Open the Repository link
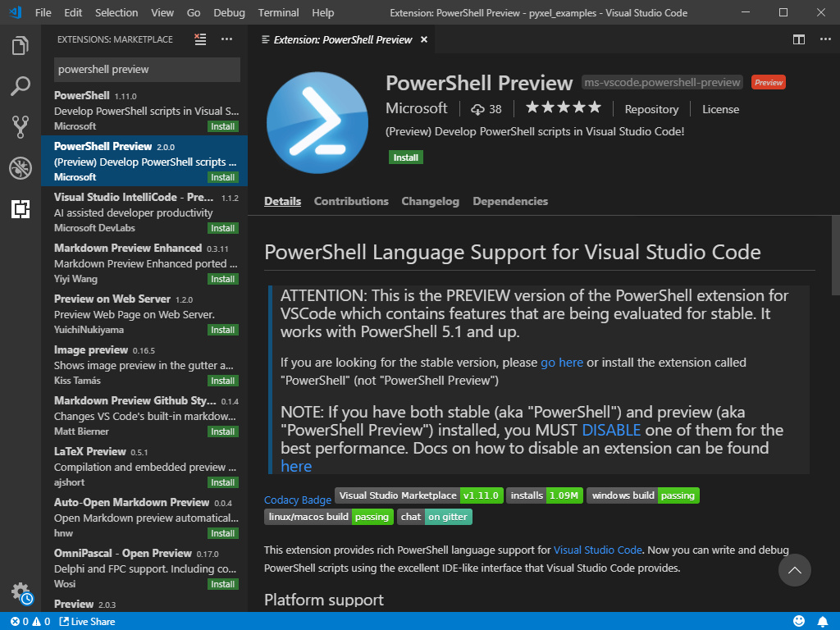The width and height of the screenshot is (840, 630). [x=651, y=108]
